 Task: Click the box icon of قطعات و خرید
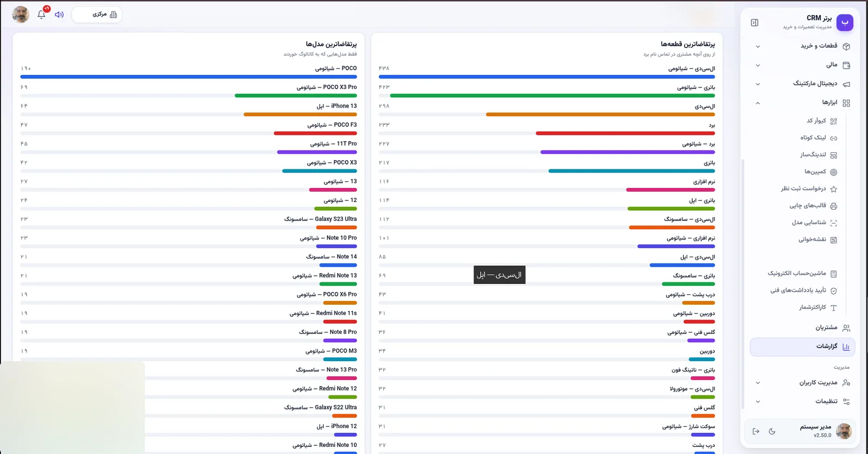pos(846,46)
